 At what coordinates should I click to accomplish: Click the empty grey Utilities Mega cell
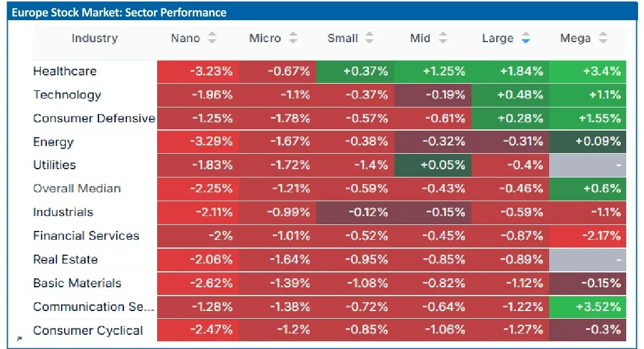coord(587,165)
